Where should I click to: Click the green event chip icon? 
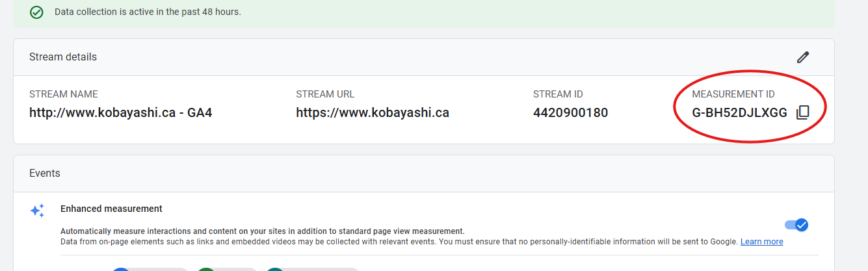[206, 268]
